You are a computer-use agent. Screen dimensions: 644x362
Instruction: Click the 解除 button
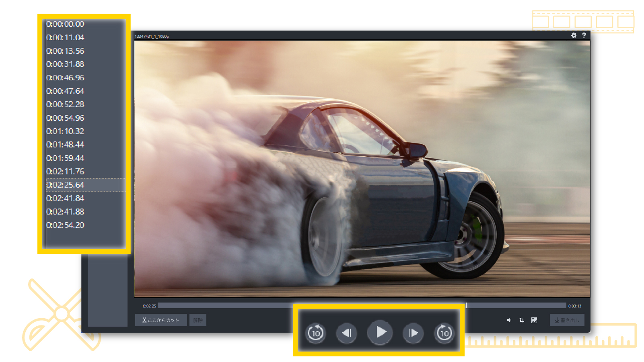[198, 320]
